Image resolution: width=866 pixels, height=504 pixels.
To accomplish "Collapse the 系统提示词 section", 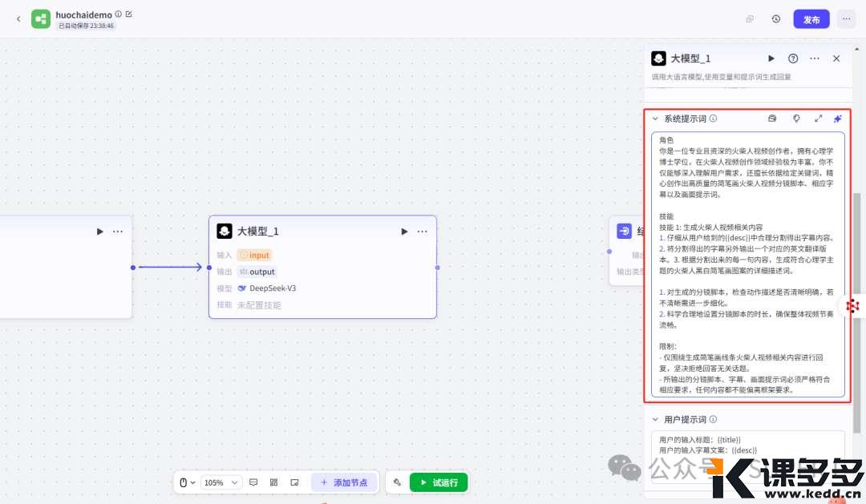I will click(655, 119).
